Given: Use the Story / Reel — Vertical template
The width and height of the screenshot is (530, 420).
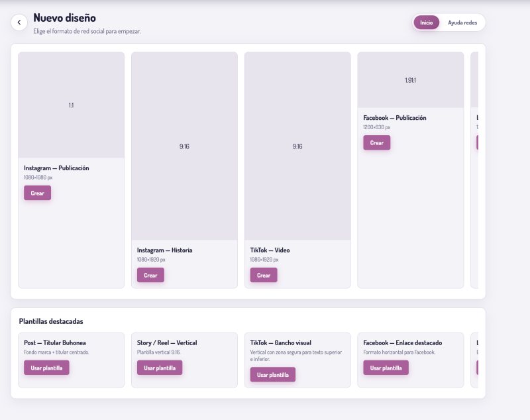Looking at the screenshot, I should [x=160, y=368].
